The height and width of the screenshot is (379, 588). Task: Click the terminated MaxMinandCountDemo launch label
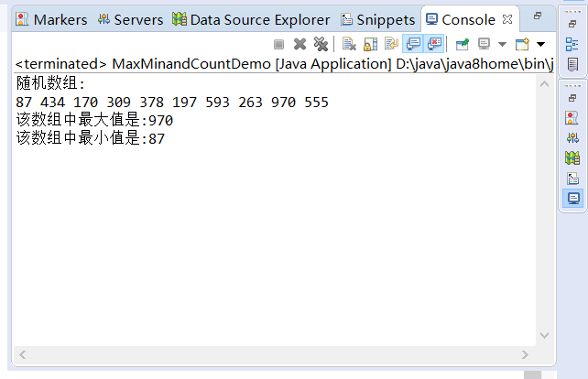(x=284, y=64)
